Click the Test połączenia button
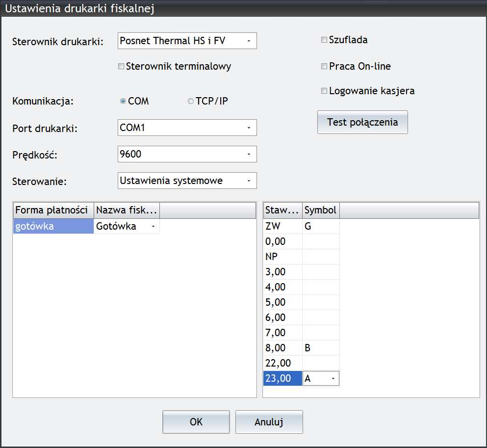This screenshot has height=448, width=487. (362, 122)
